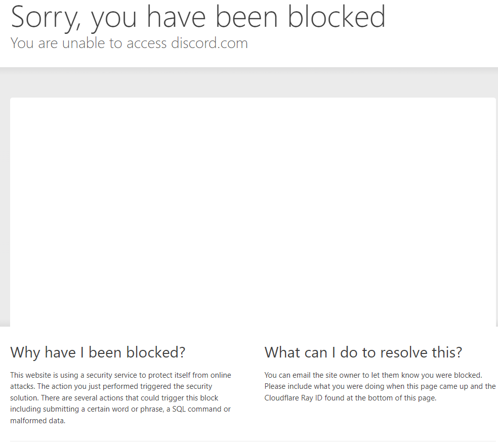
Task: Click the paragraph starting "You can email"
Action: pos(380,386)
